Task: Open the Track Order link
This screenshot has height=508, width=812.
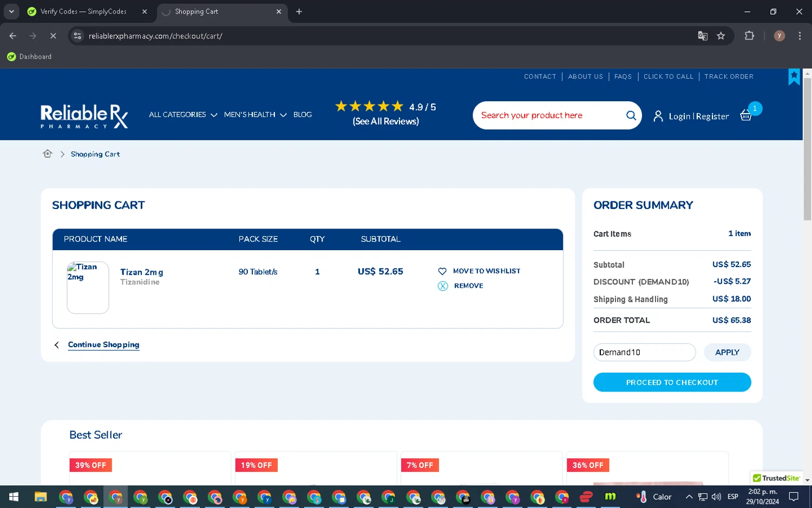Action: click(x=729, y=77)
